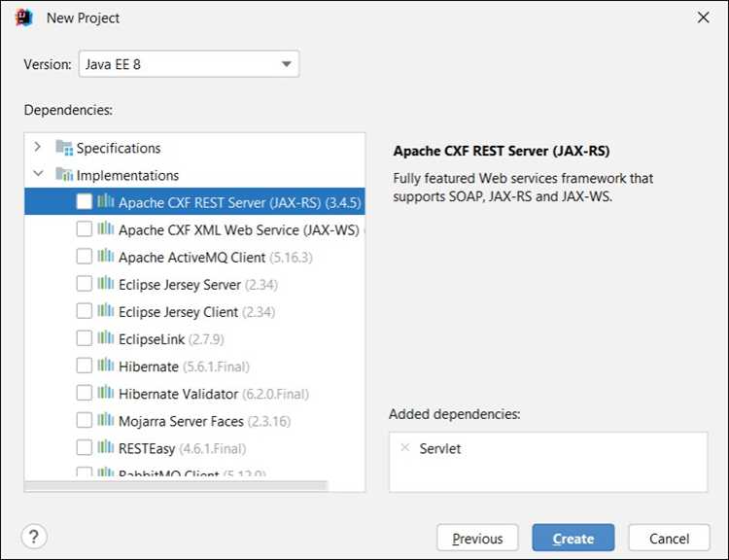
Task: Go back with the Previous button
Action: coord(477,539)
